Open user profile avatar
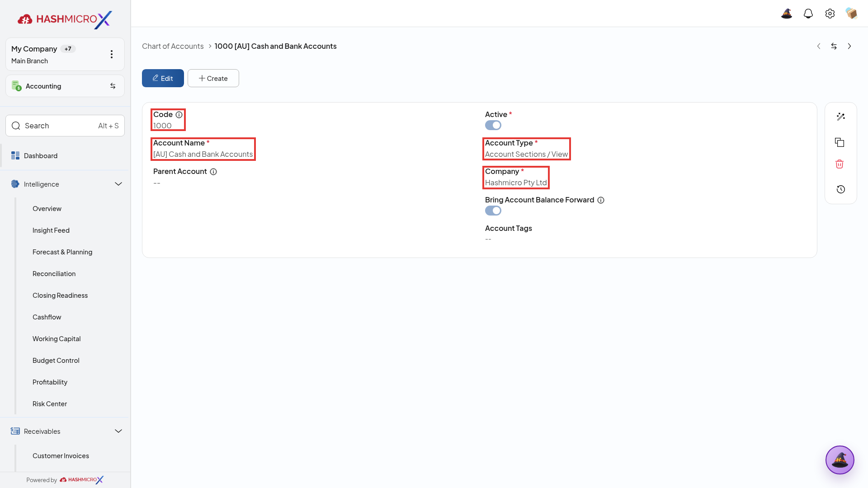868x488 pixels. pyautogui.click(x=851, y=14)
